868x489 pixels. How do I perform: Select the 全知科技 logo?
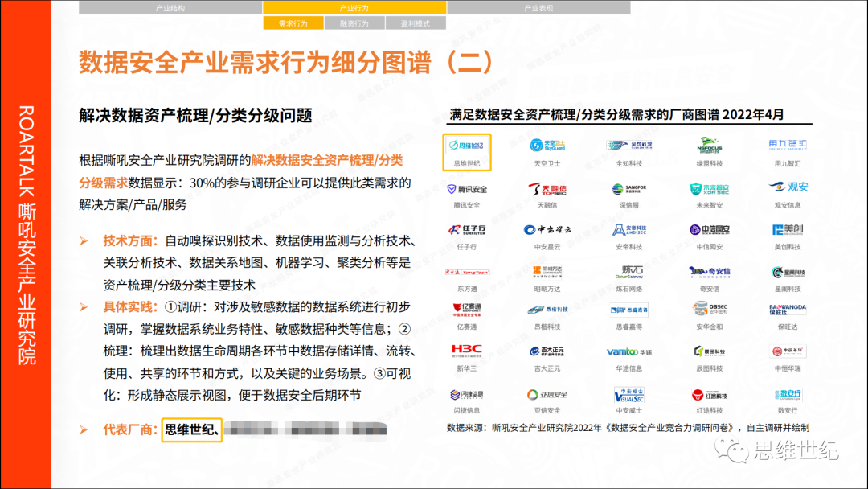(x=628, y=145)
